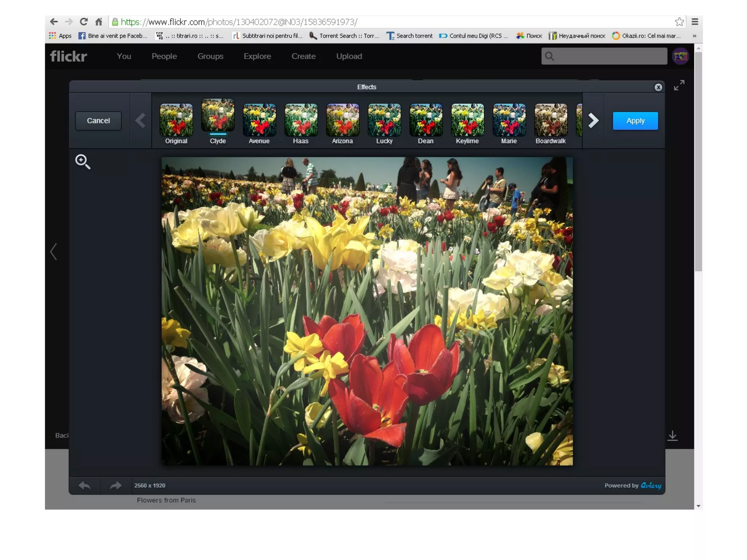747x560 pixels.
Task: Go to previous photo using left chevron
Action: 54,252
